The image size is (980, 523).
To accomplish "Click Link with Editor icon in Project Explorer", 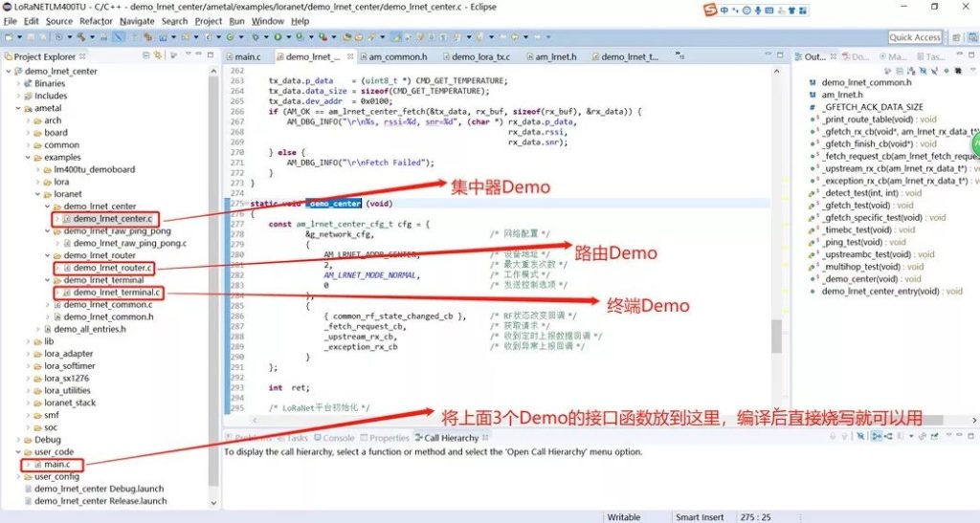I will pyautogui.click(x=158, y=55).
